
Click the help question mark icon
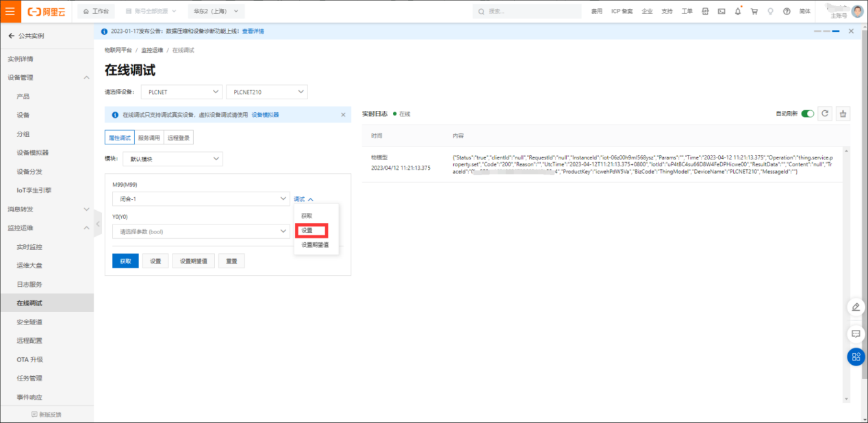[x=787, y=11]
